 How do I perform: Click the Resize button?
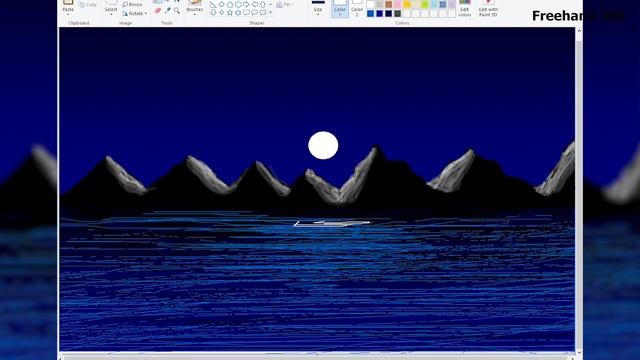(x=132, y=4)
